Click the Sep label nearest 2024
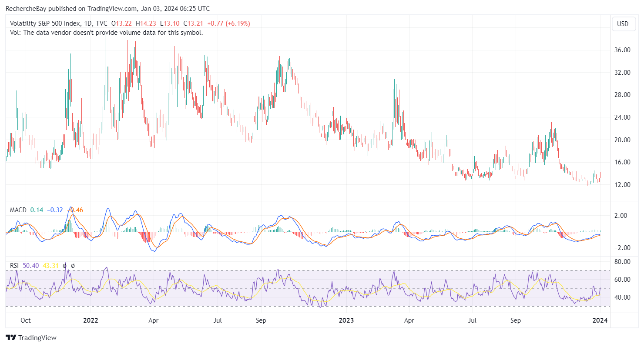The image size is (644, 347). point(516,321)
